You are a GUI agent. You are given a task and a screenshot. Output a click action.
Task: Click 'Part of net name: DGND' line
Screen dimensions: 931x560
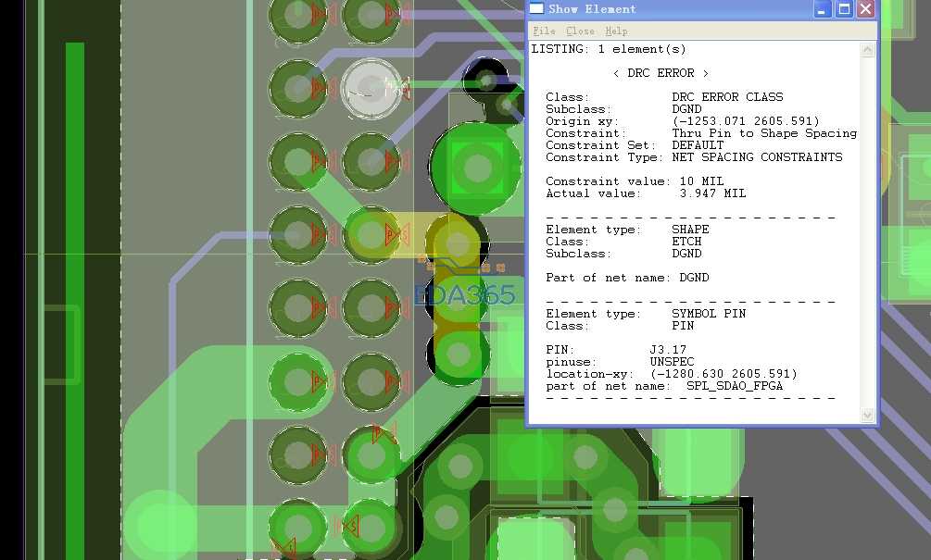627,277
